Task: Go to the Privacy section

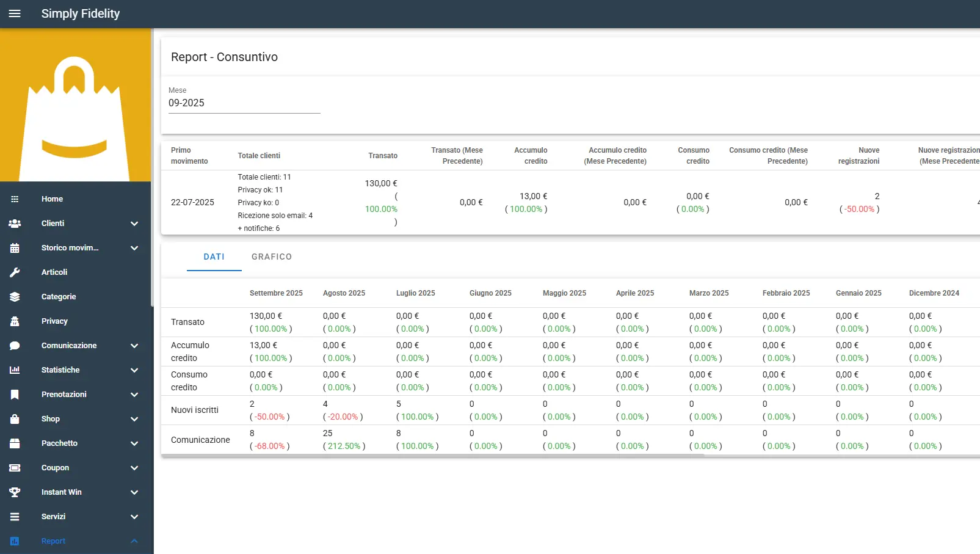Action: [x=54, y=321]
